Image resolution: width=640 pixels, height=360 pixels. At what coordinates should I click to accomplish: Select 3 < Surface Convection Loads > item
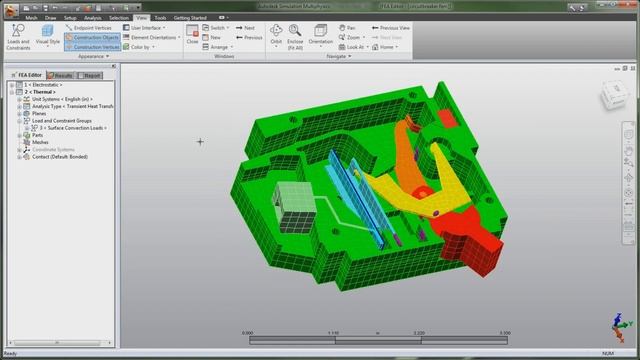point(73,128)
